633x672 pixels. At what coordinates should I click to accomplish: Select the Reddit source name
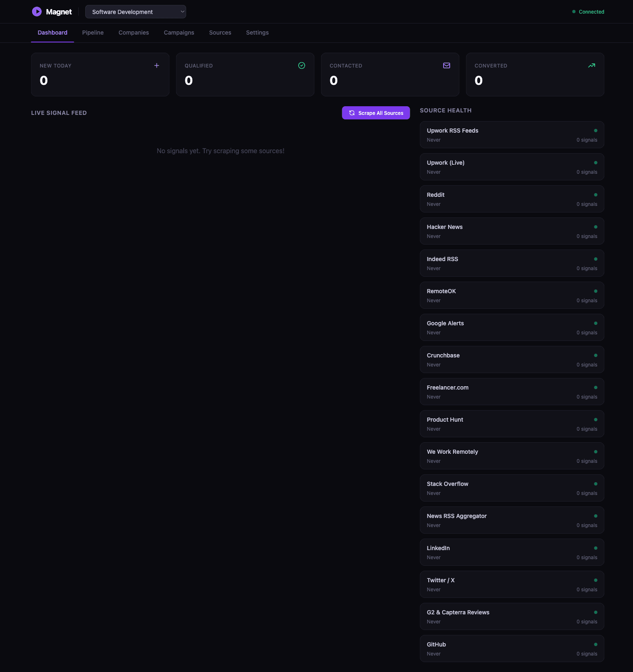435,195
